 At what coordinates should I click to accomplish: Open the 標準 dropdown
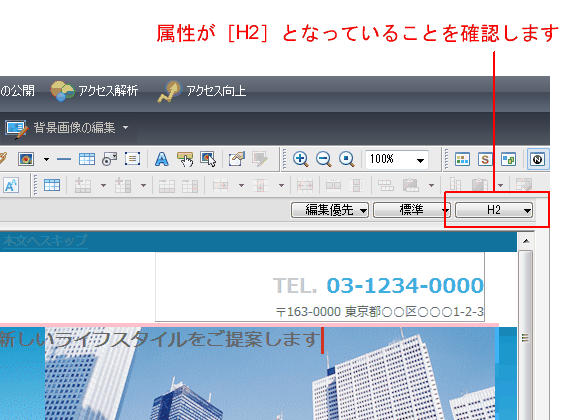(411, 210)
